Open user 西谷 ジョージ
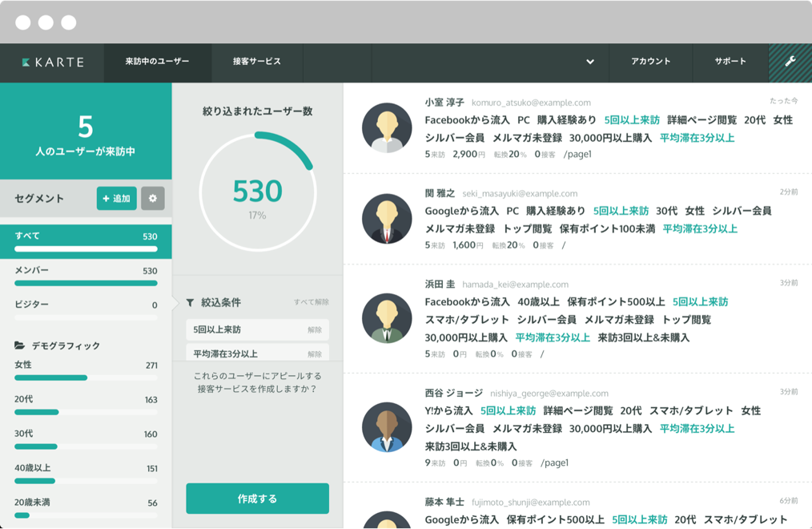This screenshot has width=812, height=529. (x=453, y=393)
